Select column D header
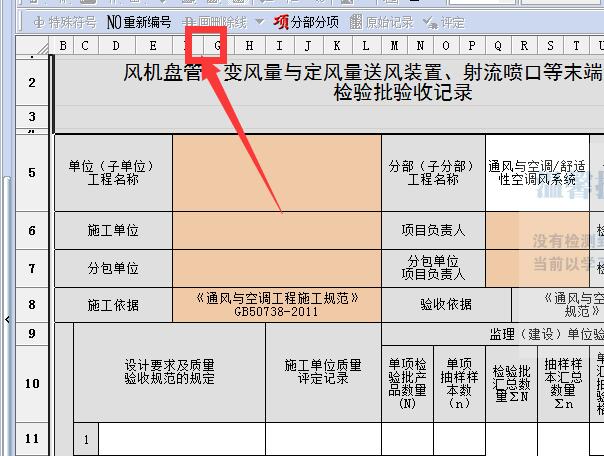 [116, 45]
